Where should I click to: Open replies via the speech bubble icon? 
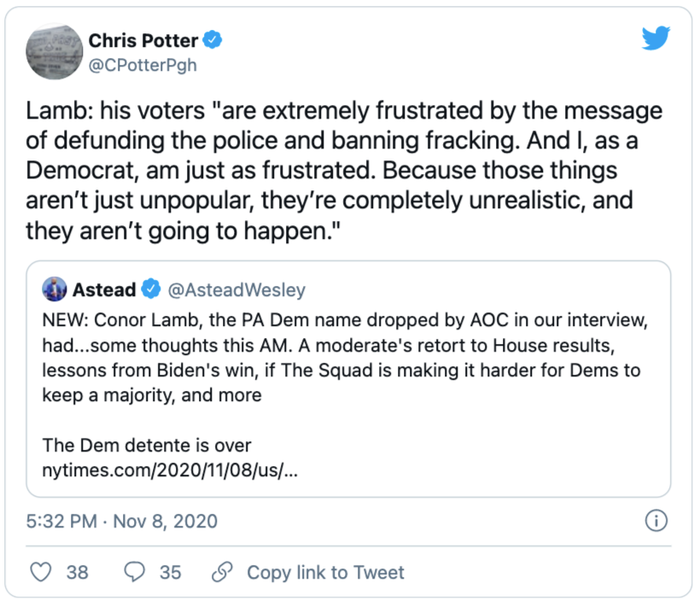tap(134, 571)
